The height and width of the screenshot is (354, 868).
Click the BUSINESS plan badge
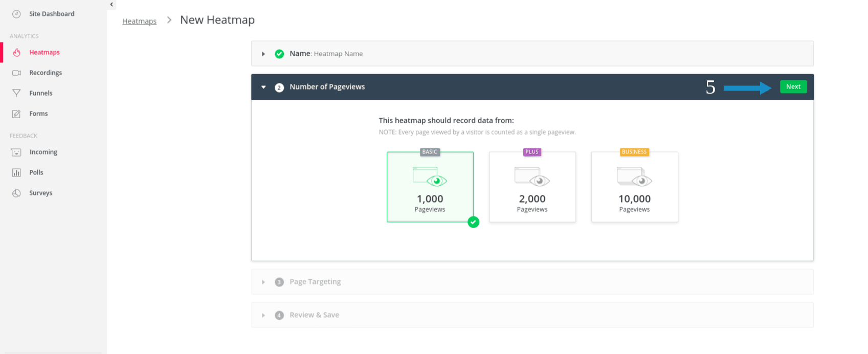[x=634, y=152]
